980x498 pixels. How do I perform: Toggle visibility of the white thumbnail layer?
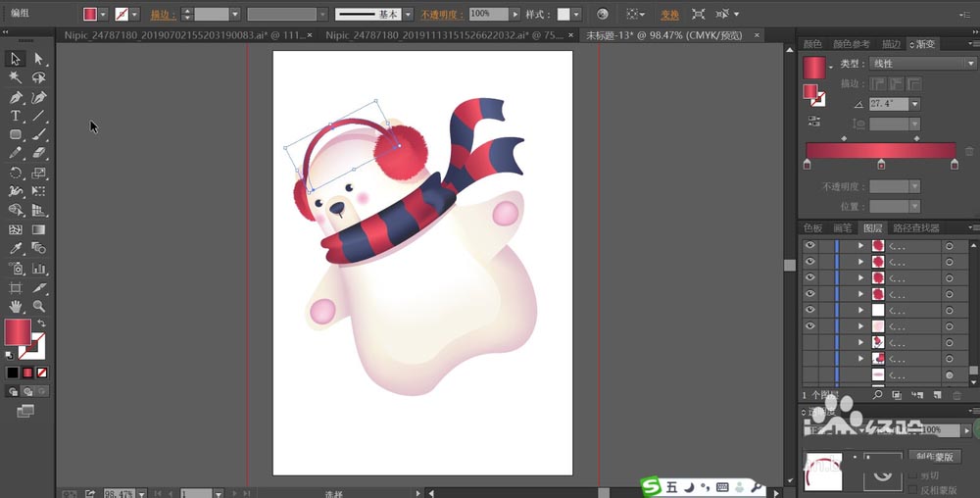pos(810,310)
